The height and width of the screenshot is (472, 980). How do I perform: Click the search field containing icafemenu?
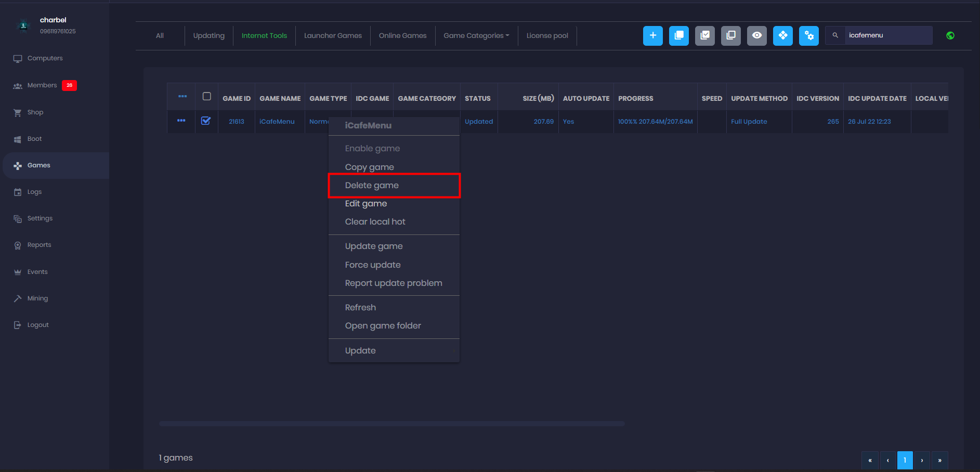point(888,35)
